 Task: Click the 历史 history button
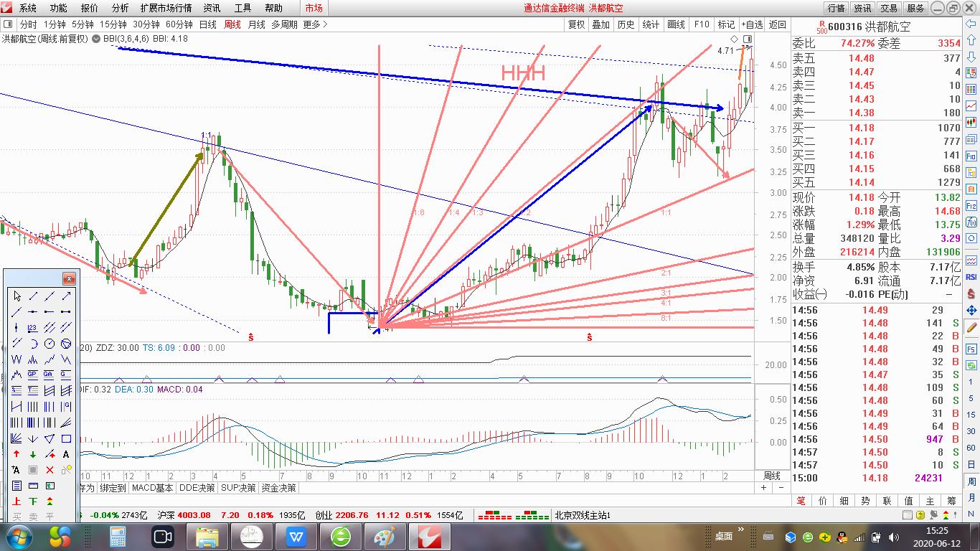click(626, 24)
